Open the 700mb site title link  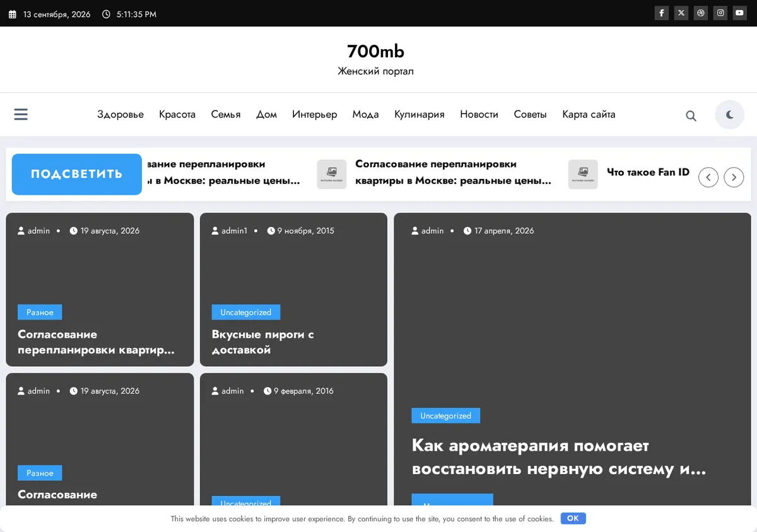click(376, 51)
